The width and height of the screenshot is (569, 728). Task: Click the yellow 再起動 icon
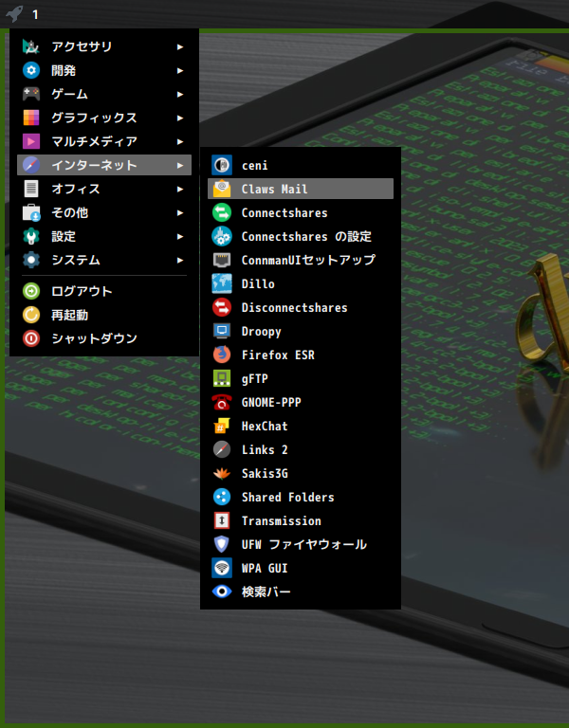[x=31, y=315]
